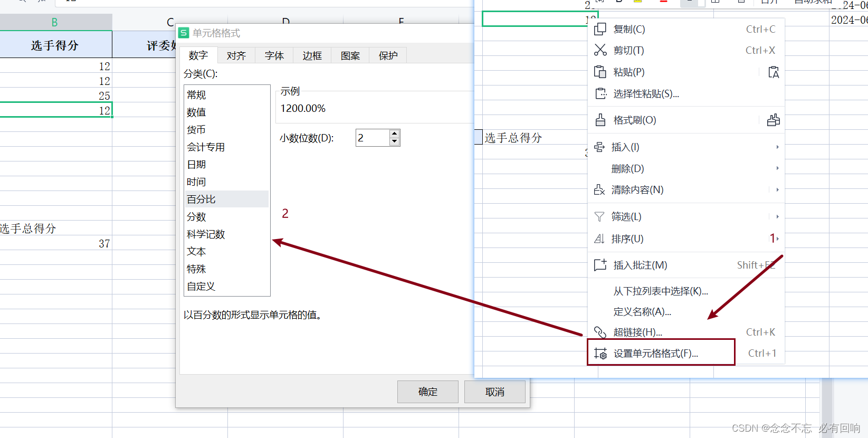Select 会计专用 in category list
The width and height of the screenshot is (868, 438).
pos(226,147)
